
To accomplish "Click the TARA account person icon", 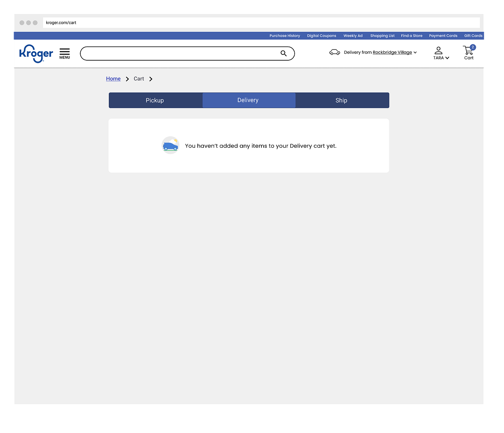I will 438,50.
